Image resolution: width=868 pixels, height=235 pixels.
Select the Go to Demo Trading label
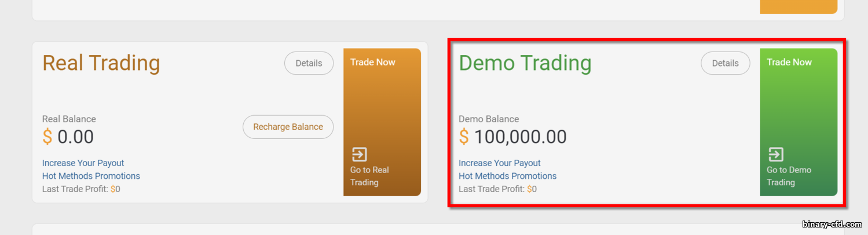pos(789,176)
